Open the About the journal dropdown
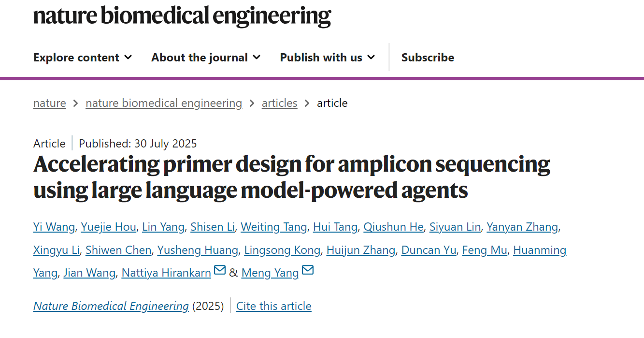 (206, 58)
